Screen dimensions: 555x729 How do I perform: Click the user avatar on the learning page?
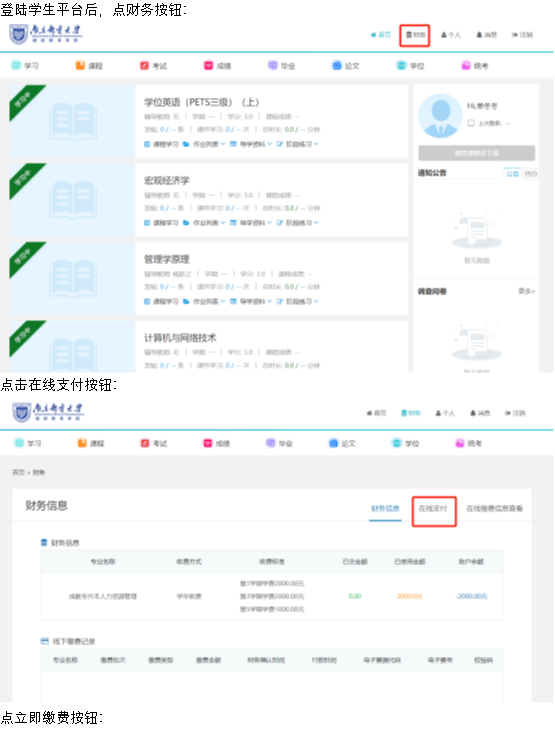(x=440, y=116)
